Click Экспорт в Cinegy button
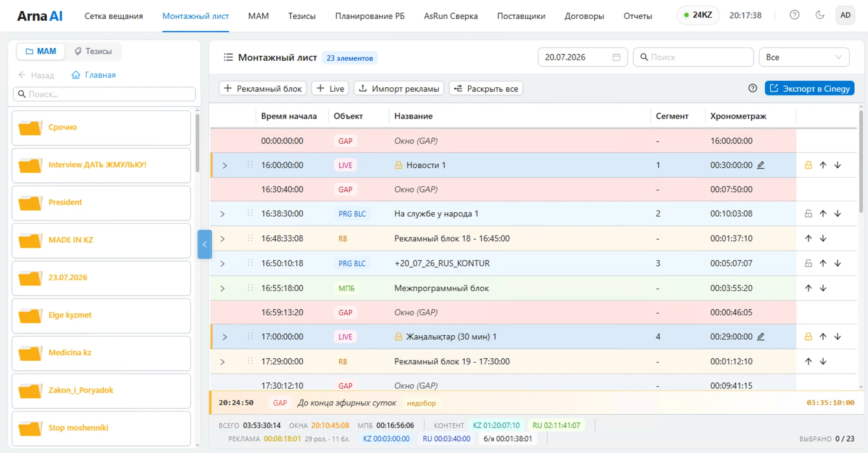 click(809, 88)
